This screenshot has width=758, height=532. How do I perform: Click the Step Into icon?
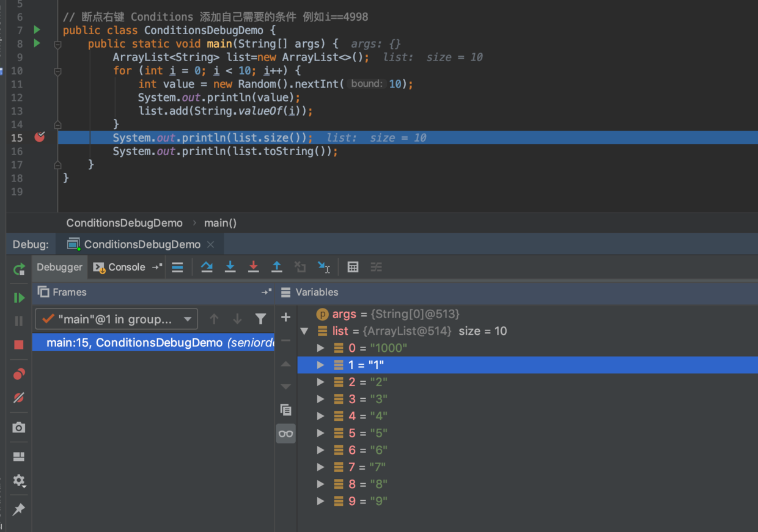point(230,267)
